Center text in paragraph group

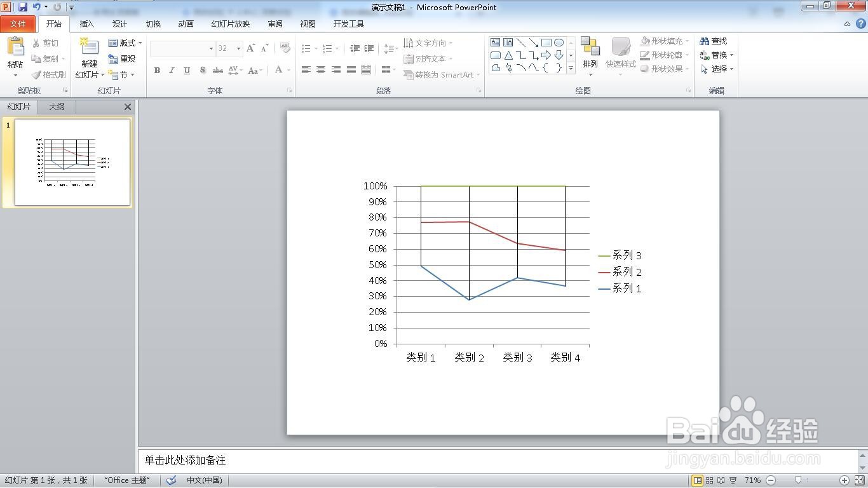point(321,70)
